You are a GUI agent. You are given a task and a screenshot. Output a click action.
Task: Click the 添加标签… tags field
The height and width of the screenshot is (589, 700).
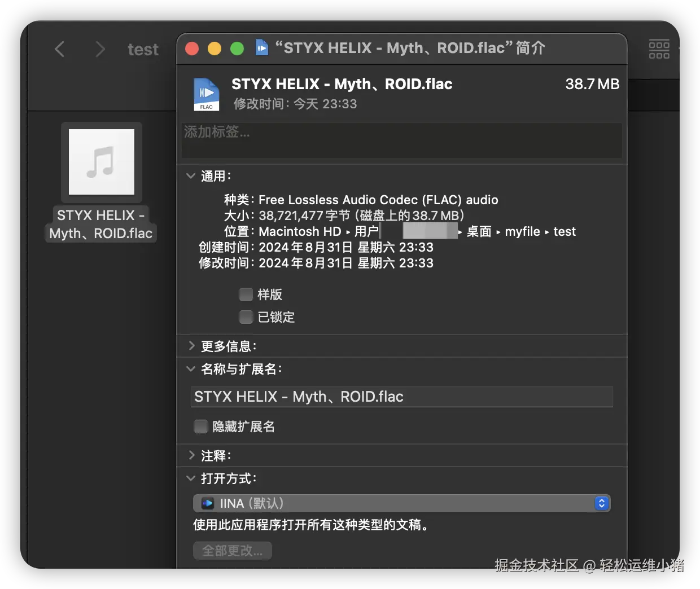402,140
